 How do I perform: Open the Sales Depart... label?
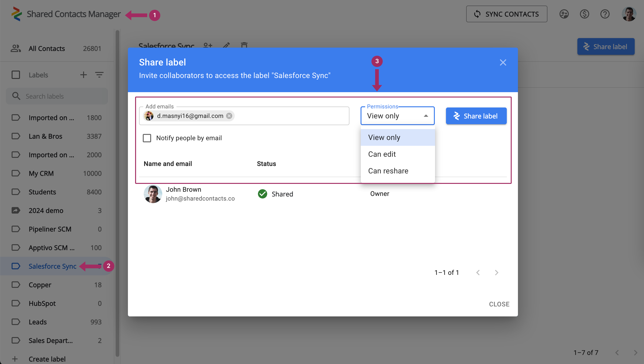tap(57, 340)
